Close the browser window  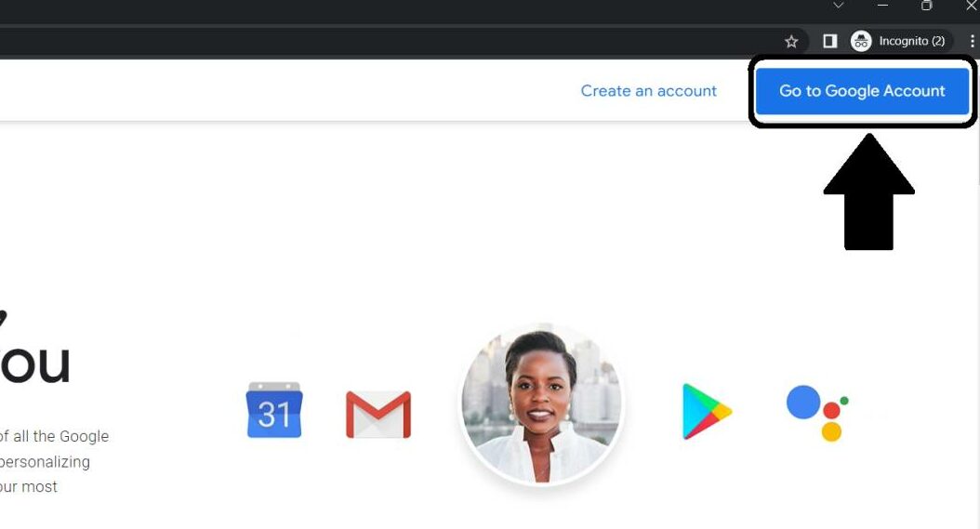click(x=972, y=6)
